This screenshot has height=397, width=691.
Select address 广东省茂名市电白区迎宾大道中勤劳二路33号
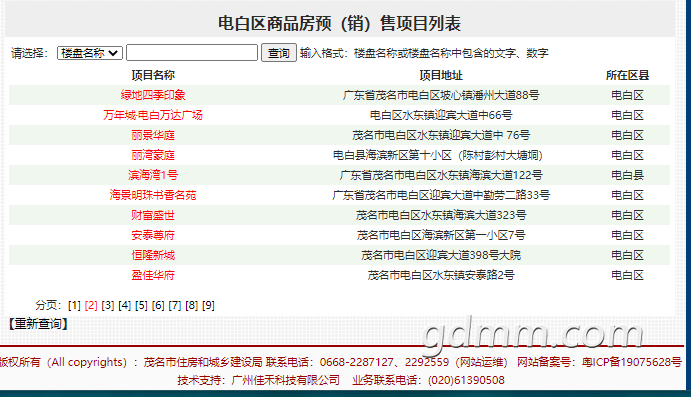[x=441, y=195]
